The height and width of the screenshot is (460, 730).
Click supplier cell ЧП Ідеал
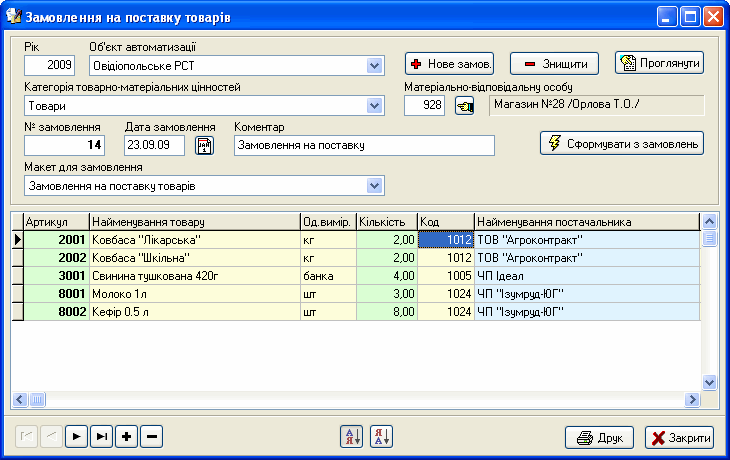[x=587, y=276]
